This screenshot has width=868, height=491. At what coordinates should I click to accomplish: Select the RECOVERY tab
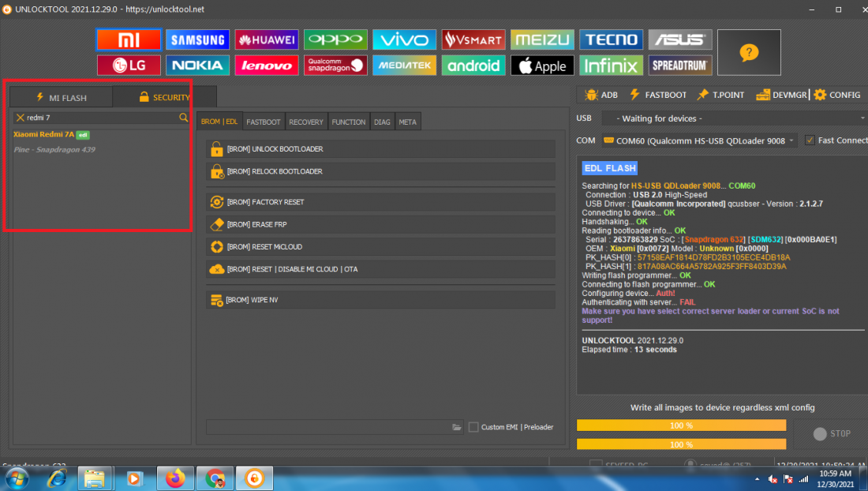point(306,122)
